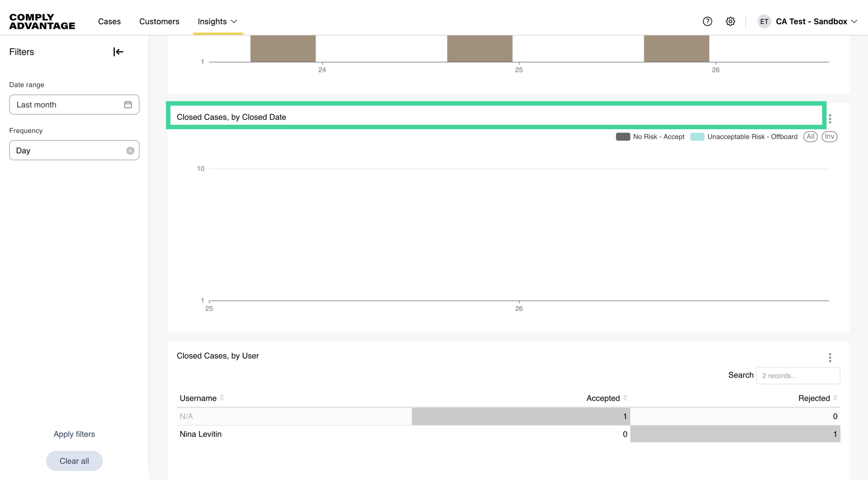Open Closed Cases by Closed Date options menu
The width and height of the screenshot is (868, 488).
(830, 119)
